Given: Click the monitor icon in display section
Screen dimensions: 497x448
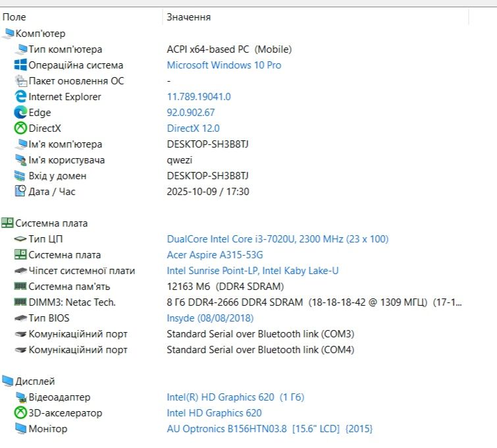Looking at the screenshot, I should (x=20, y=429).
